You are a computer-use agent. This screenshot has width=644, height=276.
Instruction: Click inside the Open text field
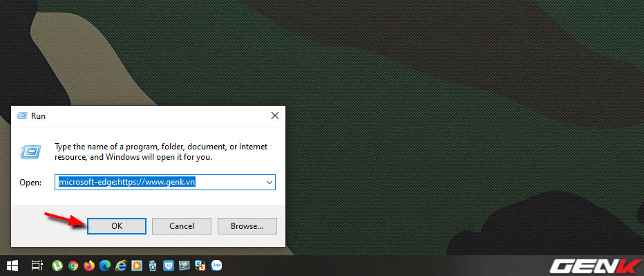coord(160,182)
